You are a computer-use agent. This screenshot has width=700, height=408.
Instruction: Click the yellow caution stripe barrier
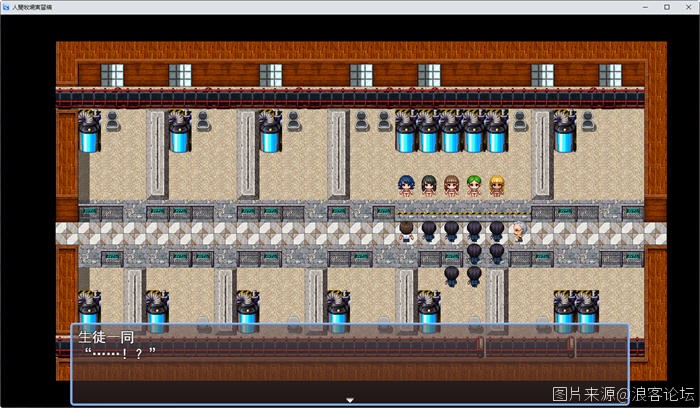460,213
